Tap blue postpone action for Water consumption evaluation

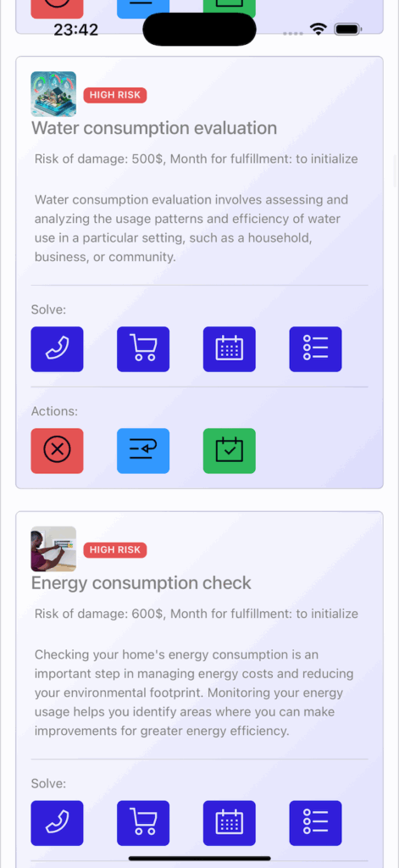pyautogui.click(x=143, y=451)
